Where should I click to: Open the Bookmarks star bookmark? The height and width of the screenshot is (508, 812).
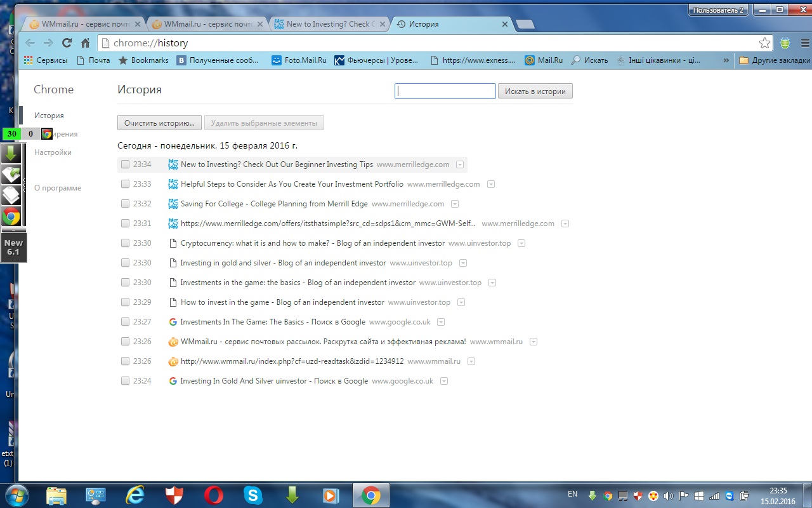point(143,60)
